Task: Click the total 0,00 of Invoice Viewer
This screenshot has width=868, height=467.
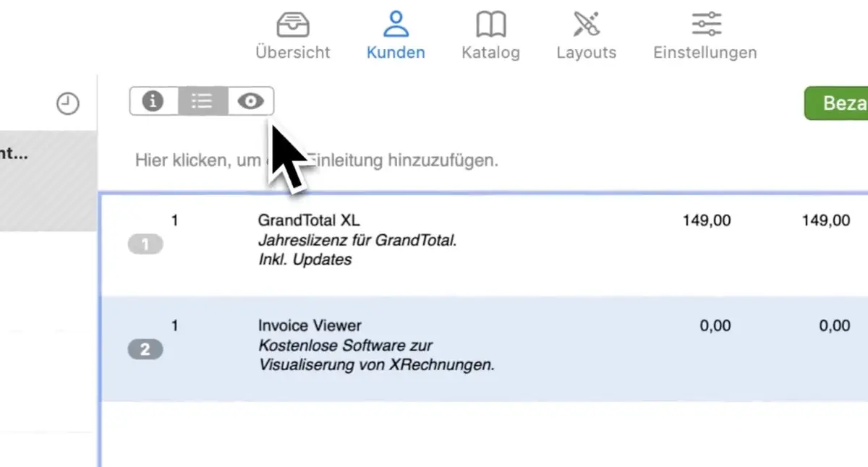Action: tap(835, 326)
